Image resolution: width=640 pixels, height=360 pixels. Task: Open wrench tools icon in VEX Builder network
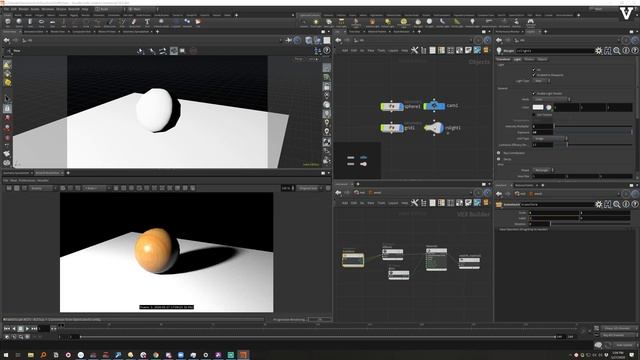click(414, 202)
